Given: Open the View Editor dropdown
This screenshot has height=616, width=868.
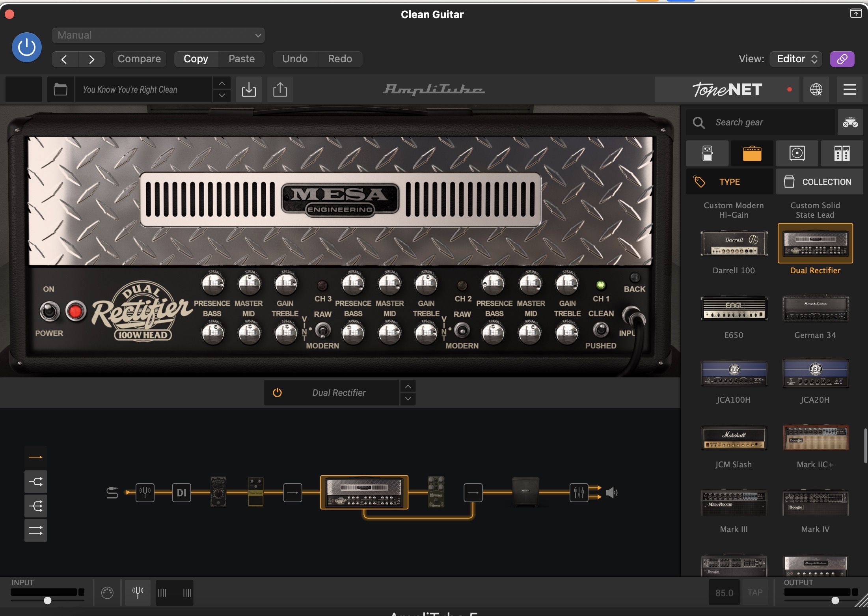Looking at the screenshot, I should click(796, 59).
